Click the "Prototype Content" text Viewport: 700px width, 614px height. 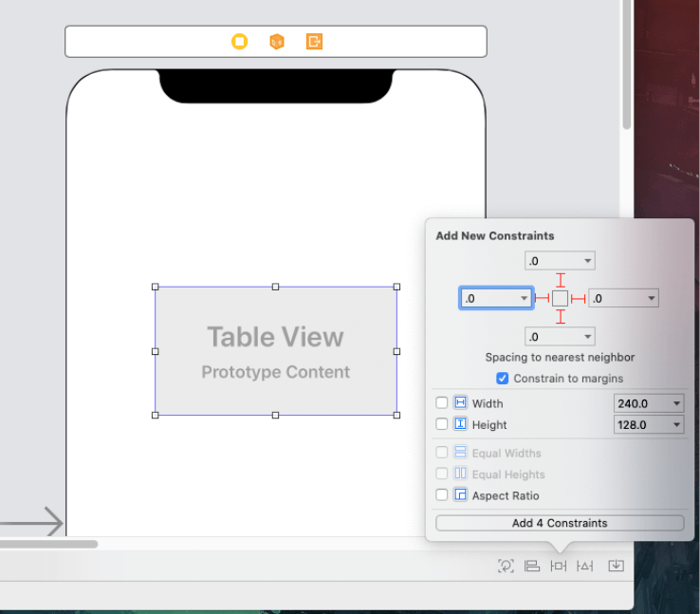[275, 372]
